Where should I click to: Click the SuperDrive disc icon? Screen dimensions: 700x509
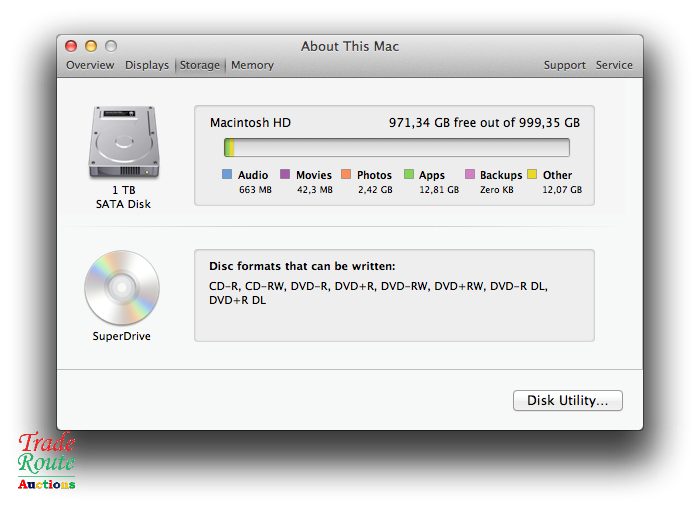[123, 287]
